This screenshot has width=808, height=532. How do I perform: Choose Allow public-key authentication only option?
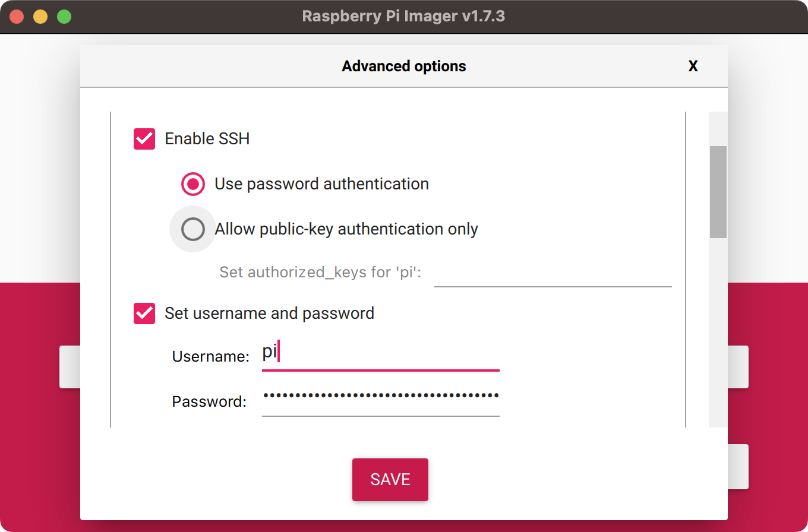193,229
